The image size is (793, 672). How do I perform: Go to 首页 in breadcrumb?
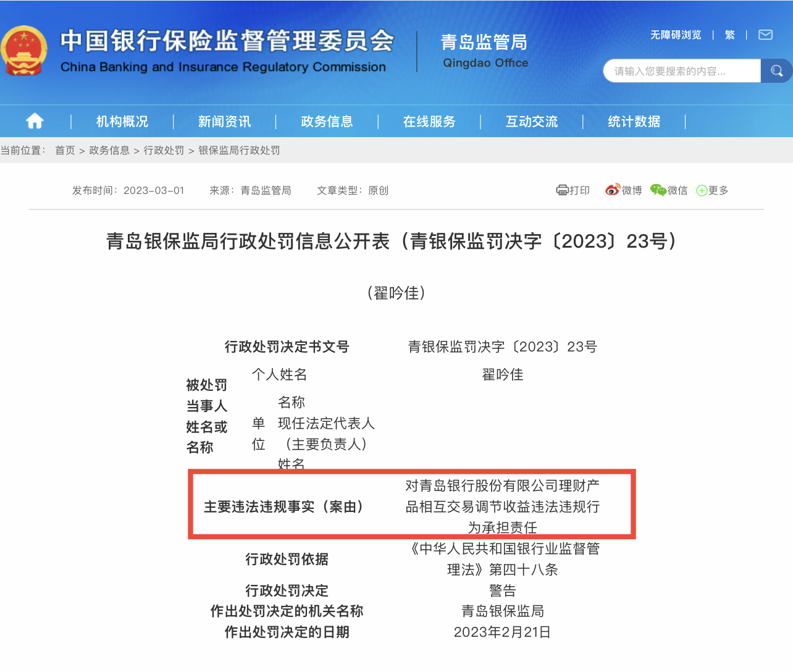(x=65, y=150)
